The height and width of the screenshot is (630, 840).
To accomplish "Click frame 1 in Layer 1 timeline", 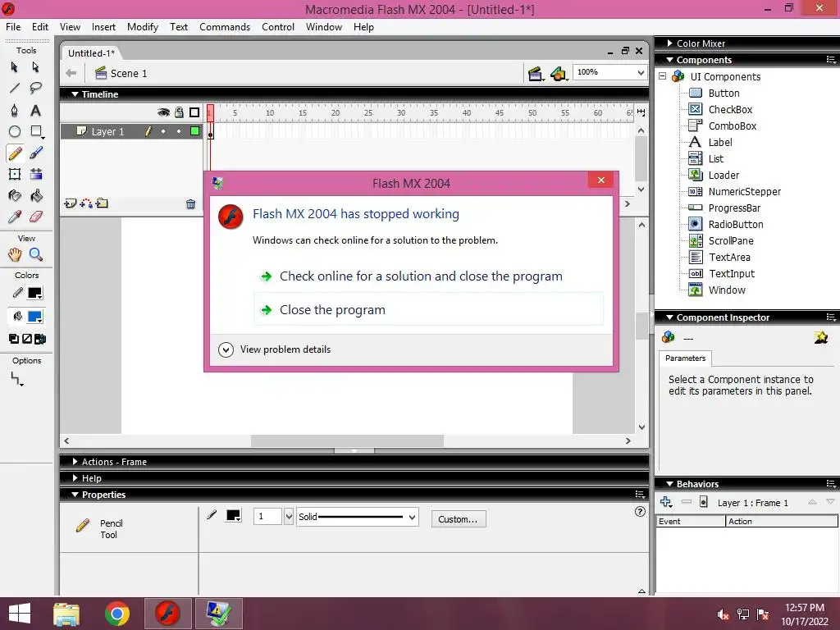I will pos(211,131).
